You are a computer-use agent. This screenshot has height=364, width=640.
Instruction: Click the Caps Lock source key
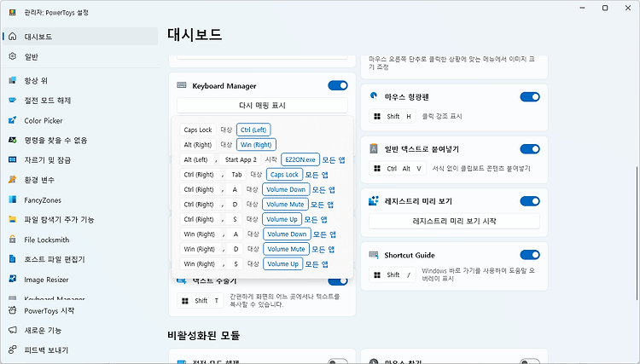click(198, 130)
